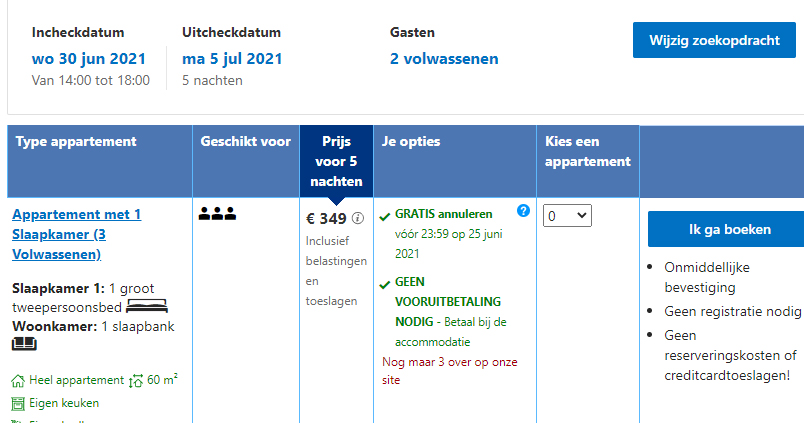The image size is (804, 423).
Task: Click the 2 volwassenen guests link
Action: [x=444, y=59]
